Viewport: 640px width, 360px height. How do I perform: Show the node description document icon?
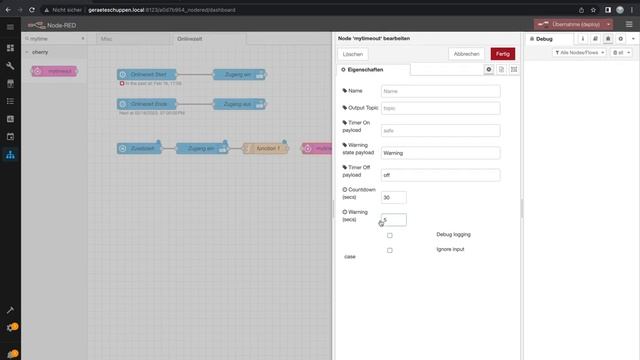tap(501, 69)
